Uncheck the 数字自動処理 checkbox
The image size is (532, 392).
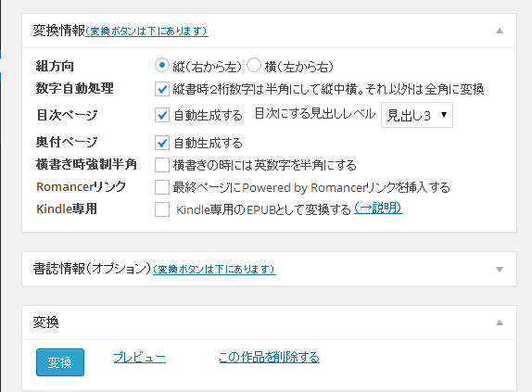[162, 89]
